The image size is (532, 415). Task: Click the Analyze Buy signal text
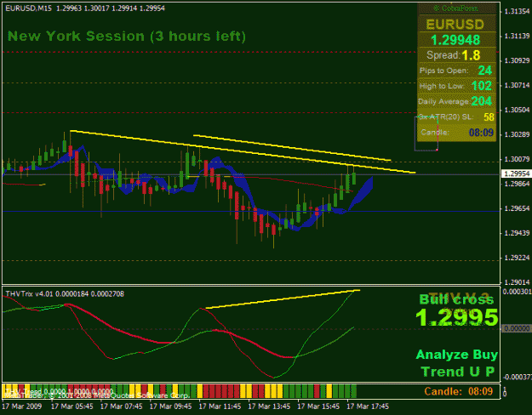pos(457,355)
